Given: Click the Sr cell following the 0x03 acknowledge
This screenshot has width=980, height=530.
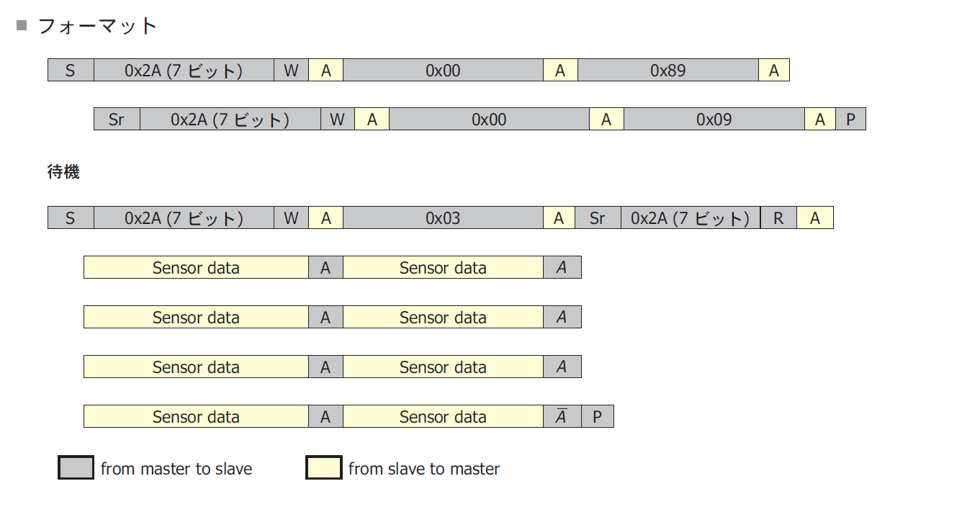Looking at the screenshot, I should pyautogui.click(x=598, y=218).
